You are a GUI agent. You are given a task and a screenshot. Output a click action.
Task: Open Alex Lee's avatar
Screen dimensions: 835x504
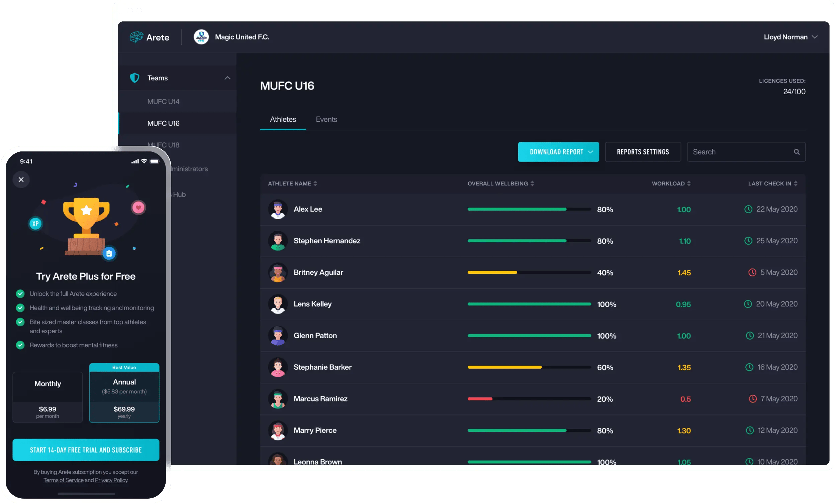coord(278,209)
